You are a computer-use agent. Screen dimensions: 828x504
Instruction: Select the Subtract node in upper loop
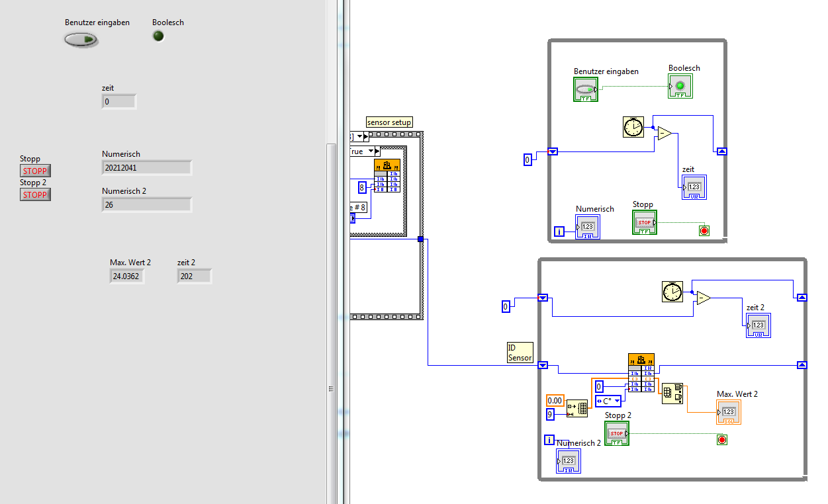665,134
